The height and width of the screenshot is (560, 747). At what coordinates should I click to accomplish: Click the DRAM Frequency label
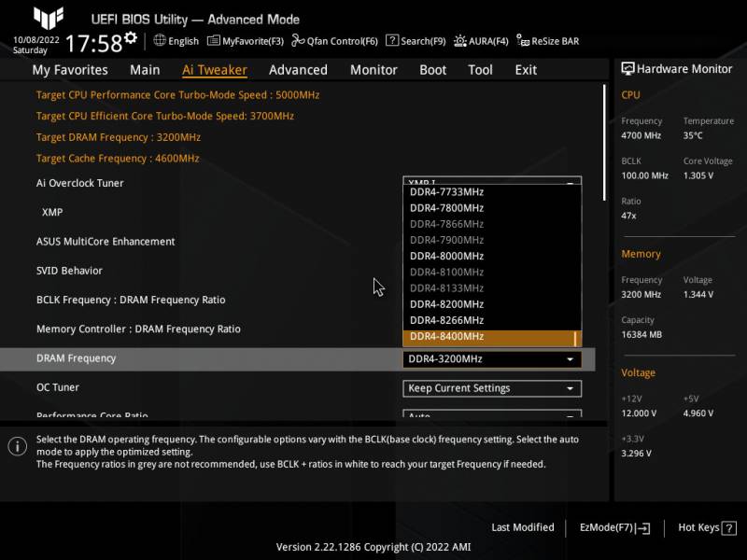(77, 358)
